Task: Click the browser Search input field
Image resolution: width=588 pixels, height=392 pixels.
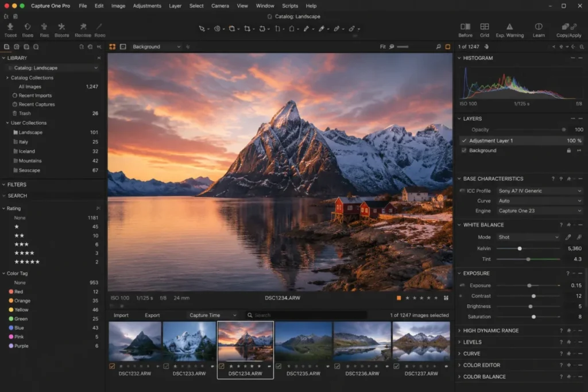Action: (305, 315)
